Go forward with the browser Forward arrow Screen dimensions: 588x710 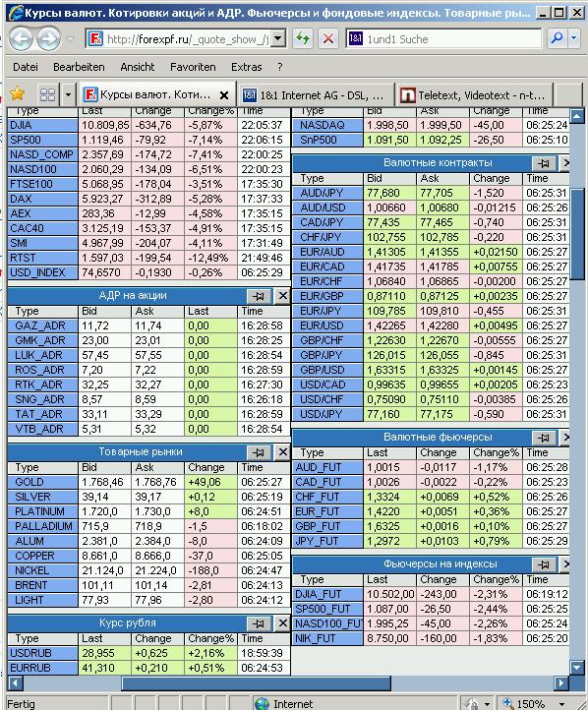(x=48, y=39)
